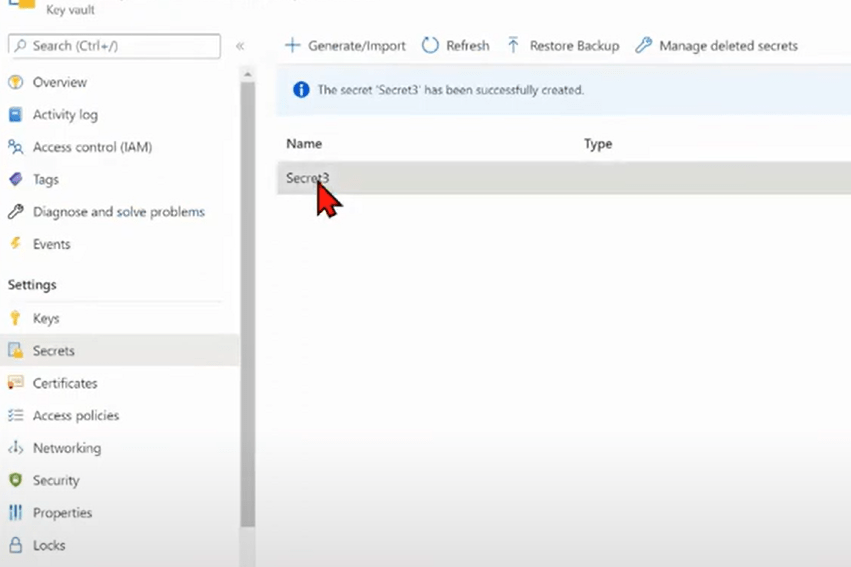Open the Security shield icon
The image size is (851, 567).
click(15, 481)
